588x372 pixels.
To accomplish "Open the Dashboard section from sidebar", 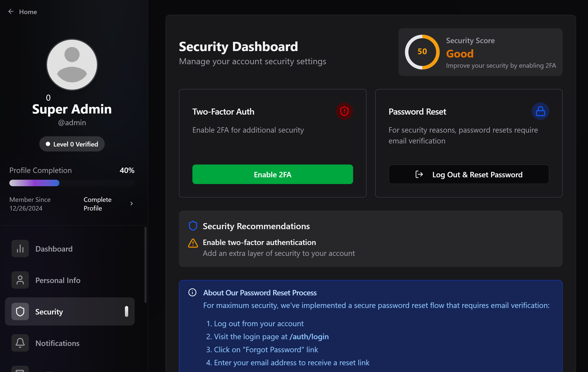I will tap(54, 249).
